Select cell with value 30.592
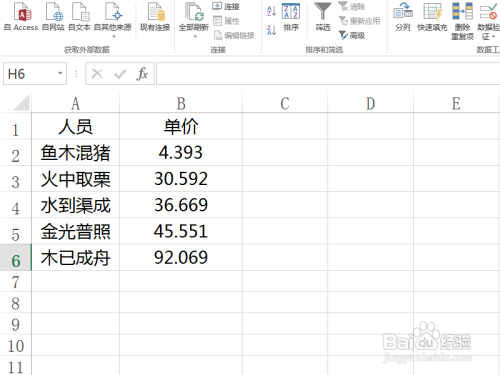The height and width of the screenshot is (375, 500). [x=181, y=179]
